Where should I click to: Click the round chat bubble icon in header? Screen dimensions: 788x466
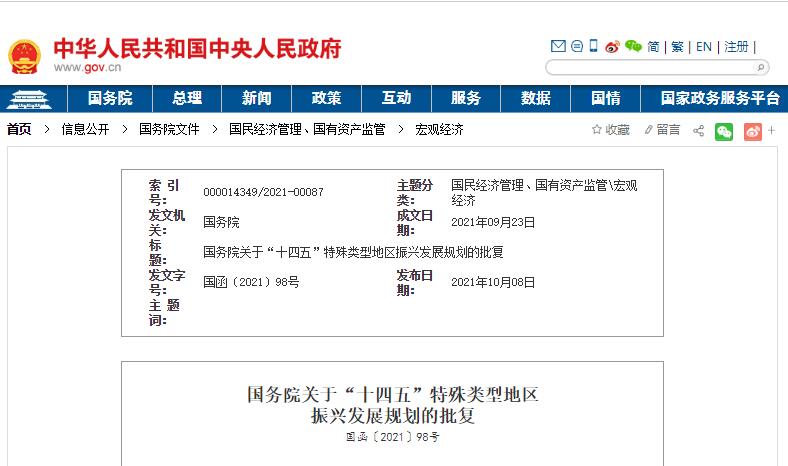pos(577,47)
